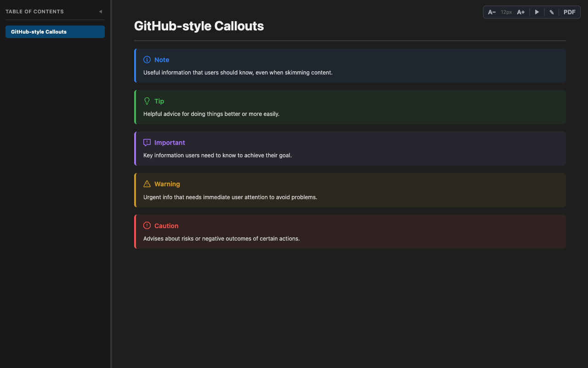This screenshot has height=368, width=588.
Task: Click the purple Important callout heading
Action: pos(170,143)
